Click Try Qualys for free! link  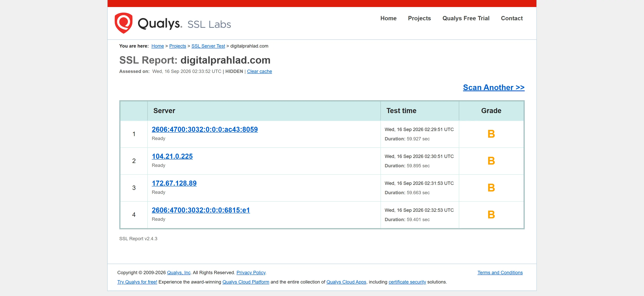(x=137, y=282)
